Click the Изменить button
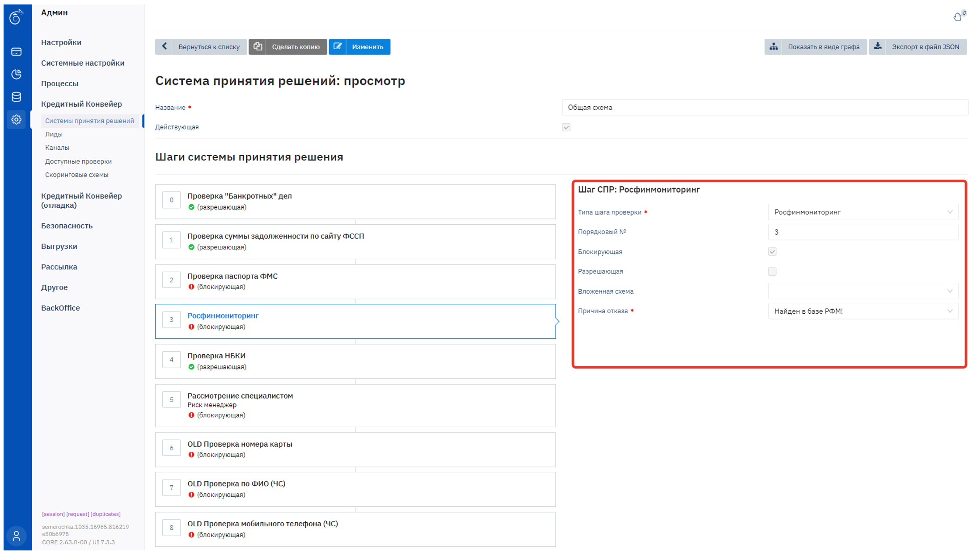 (x=359, y=46)
